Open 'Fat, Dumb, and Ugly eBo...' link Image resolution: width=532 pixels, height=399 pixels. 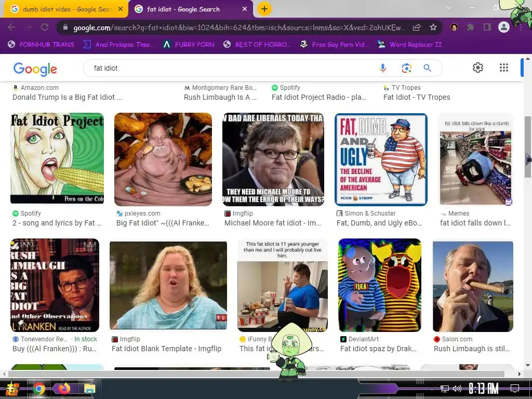click(379, 223)
